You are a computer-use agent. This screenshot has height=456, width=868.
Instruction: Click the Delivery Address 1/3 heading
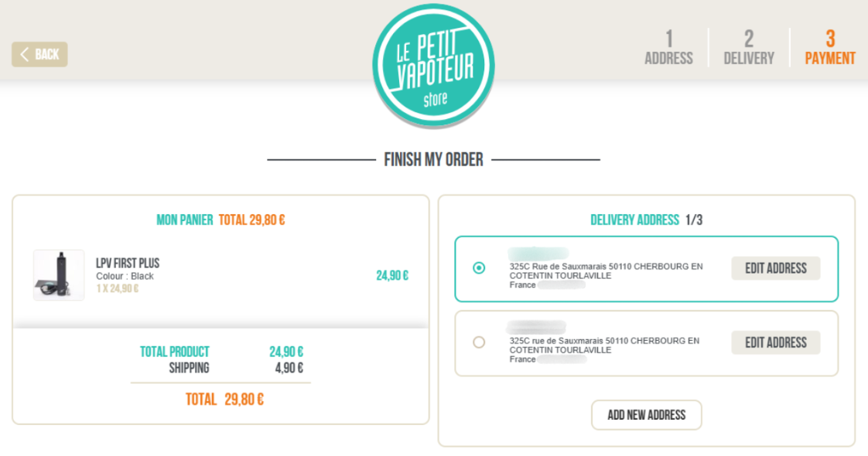(646, 220)
